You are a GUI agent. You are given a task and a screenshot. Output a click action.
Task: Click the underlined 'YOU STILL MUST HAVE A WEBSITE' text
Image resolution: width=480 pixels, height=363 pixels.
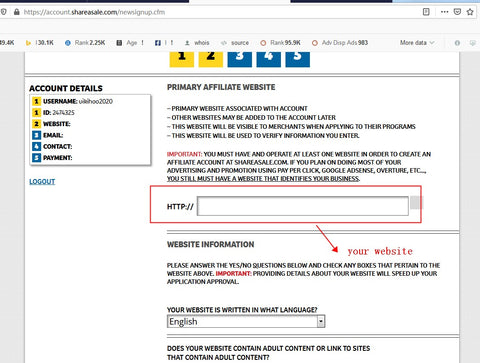point(263,179)
